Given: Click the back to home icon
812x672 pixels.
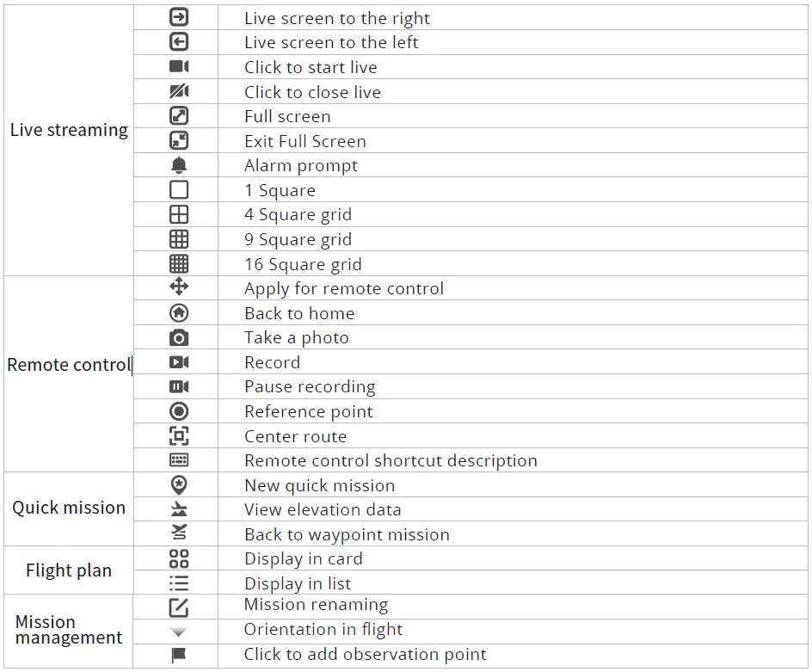Looking at the screenshot, I should coord(179,313).
